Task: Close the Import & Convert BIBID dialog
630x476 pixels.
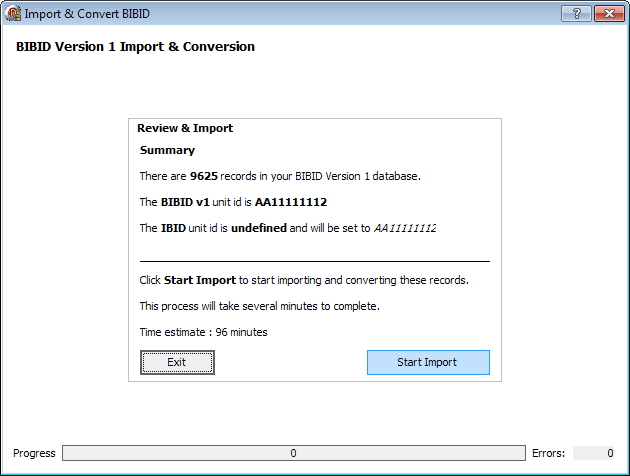Action: click(x=607, y=13)
